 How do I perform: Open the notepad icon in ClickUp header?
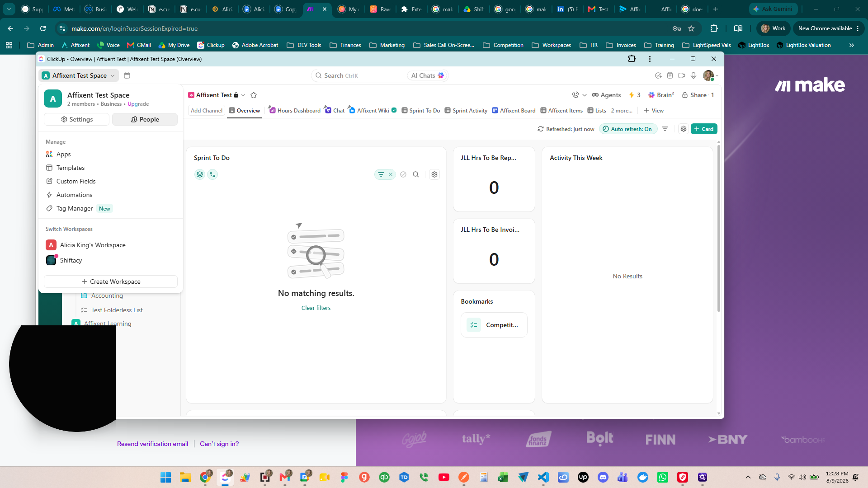[x=670, y=75]
